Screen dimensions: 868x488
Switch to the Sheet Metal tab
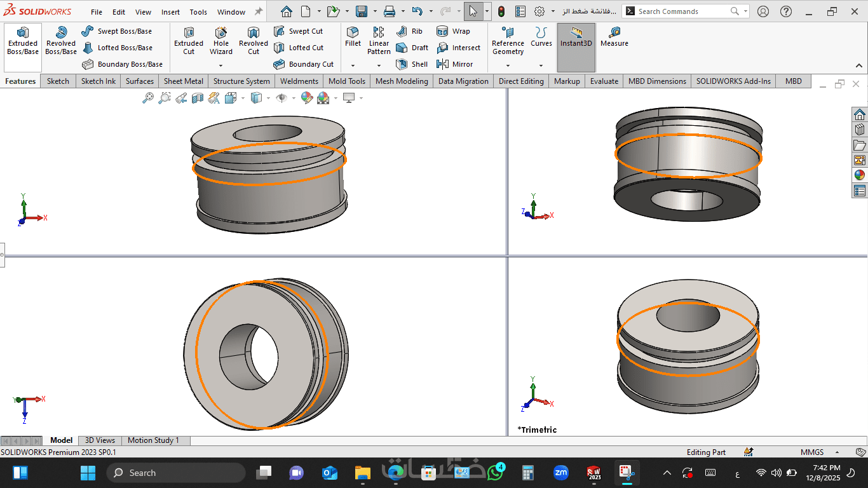183,81
